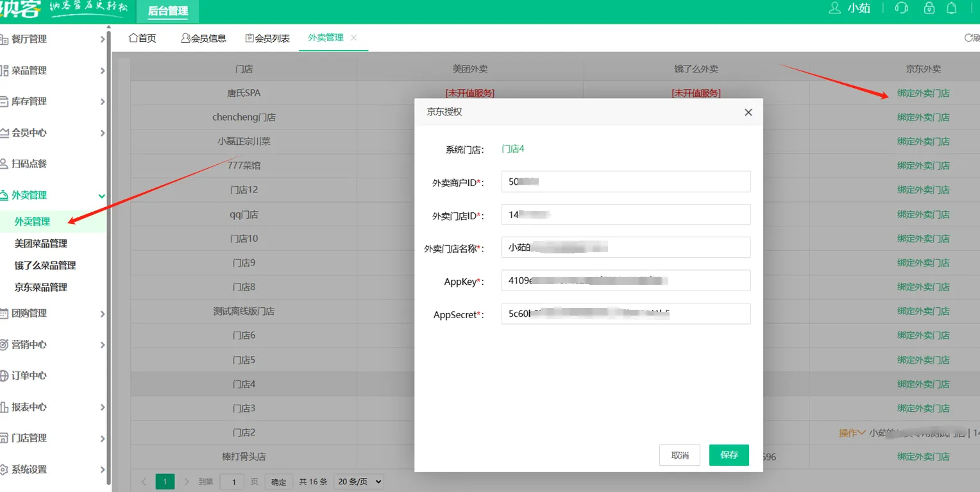Open the 20条/页 page size dropdown
The width and height of the screenshot is (980, 492).
coord(359,482)
